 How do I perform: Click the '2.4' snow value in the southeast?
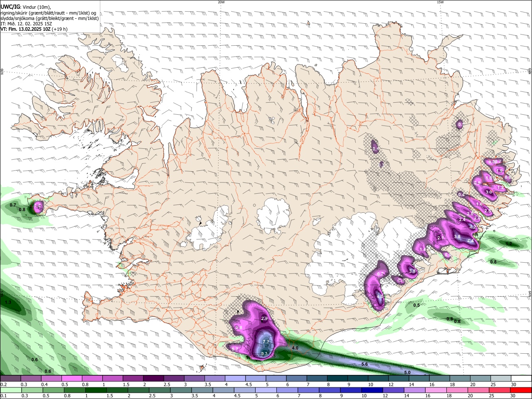(462, 219)
